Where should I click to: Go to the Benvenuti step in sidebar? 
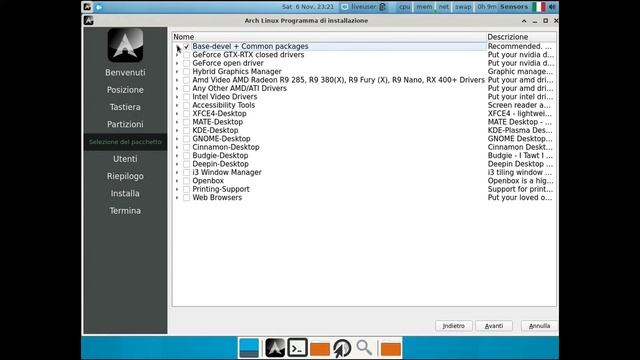(x=125, y=73)
